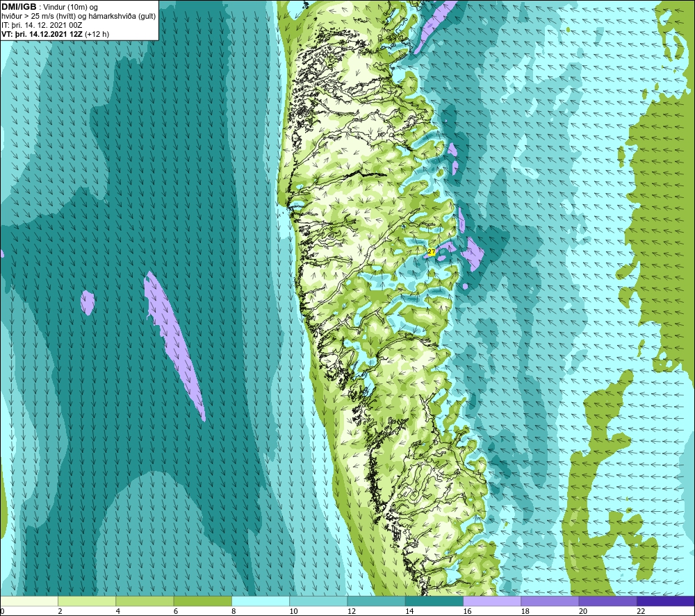Click the '(+12 h)' forecast offset text
This screenshot has height=616, width=695.
[x=97, y=33]
